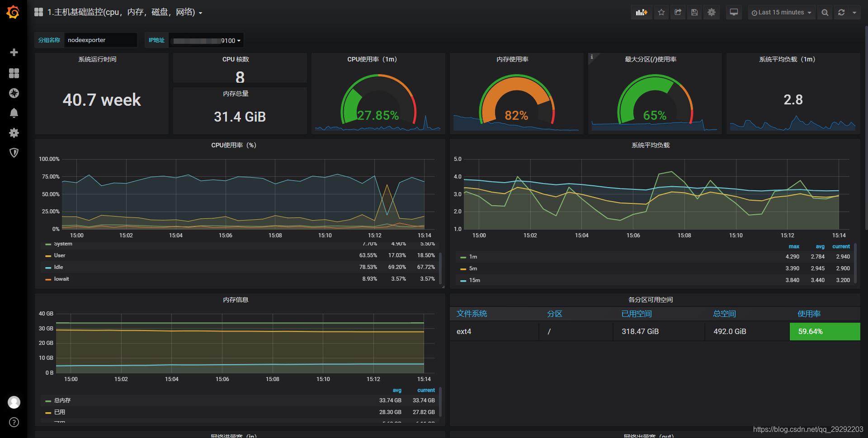Open the Alerting bell icon in sidebar

pyautogui.click(x=14, y=113)
